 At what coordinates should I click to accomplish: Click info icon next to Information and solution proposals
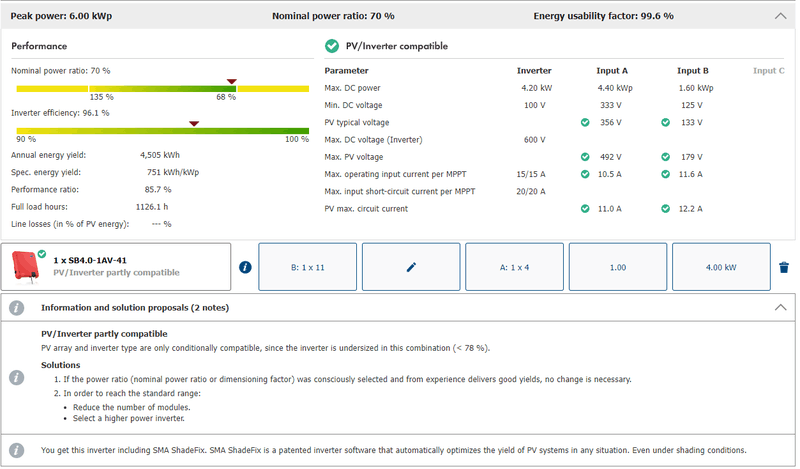point(16,308)
